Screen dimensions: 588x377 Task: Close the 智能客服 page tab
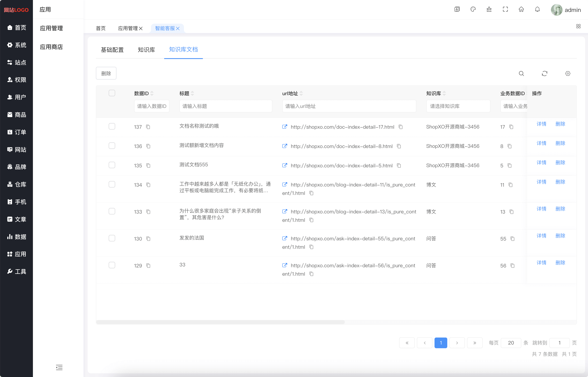pos(178,29)
